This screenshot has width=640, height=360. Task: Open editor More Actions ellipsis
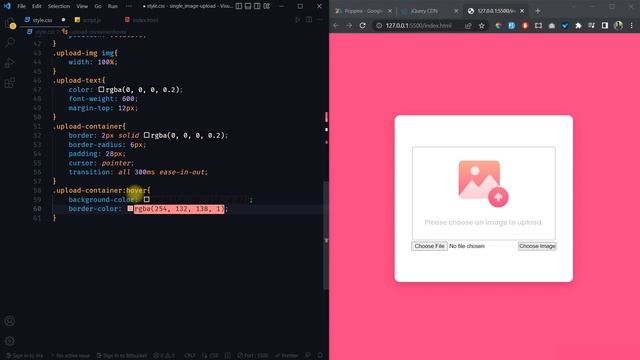click(320, 20)
